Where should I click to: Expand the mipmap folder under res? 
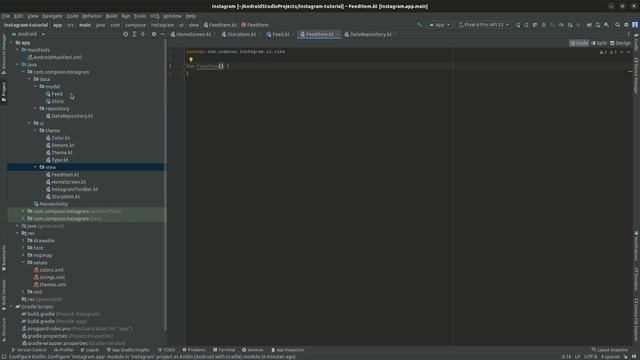[x=24, y=255]
